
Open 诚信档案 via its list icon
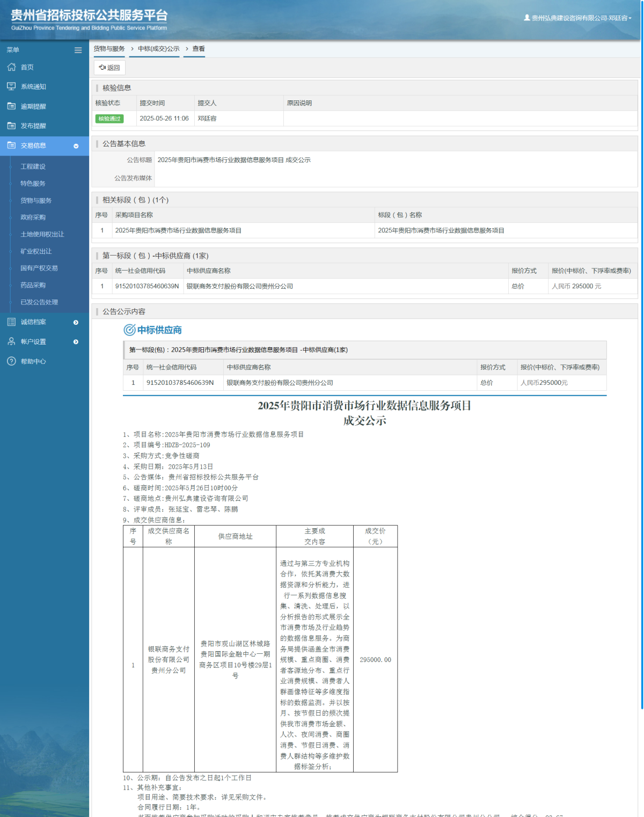pos(11,322)
